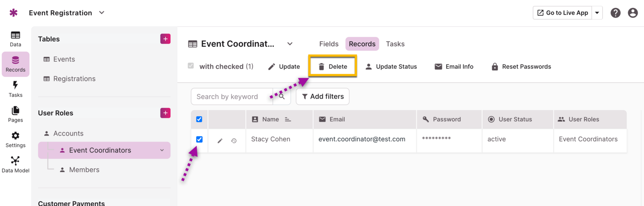Open the Go to Live App dropdown arrow
The width and height of the screenshot is (644, 206).
tap(597, 13)
